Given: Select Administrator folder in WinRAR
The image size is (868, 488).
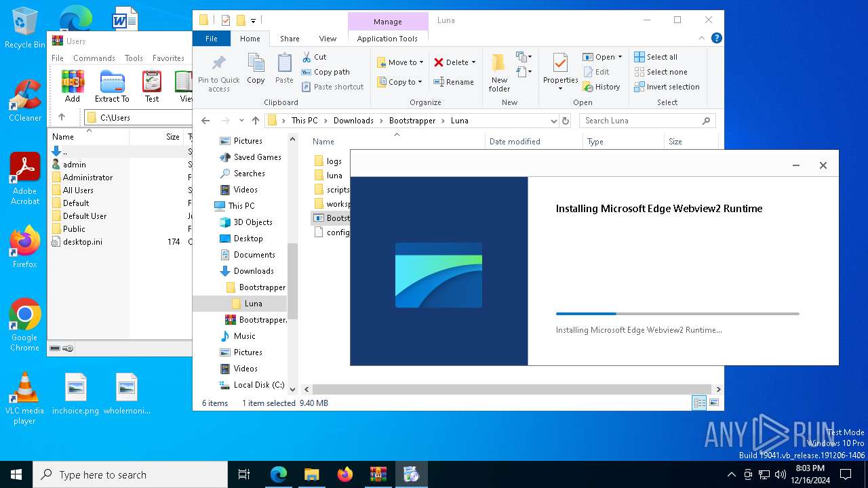Looking at the screenshot, I should [x=88, y=178].
